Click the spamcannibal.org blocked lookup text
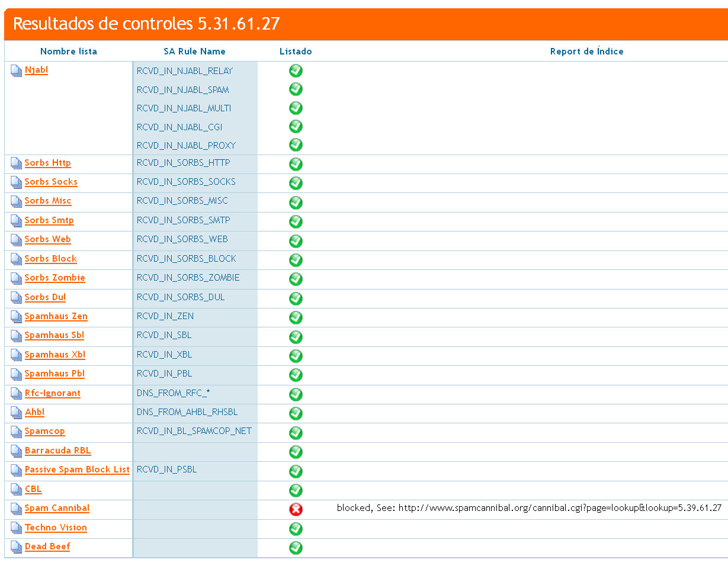 pos(529,508)
